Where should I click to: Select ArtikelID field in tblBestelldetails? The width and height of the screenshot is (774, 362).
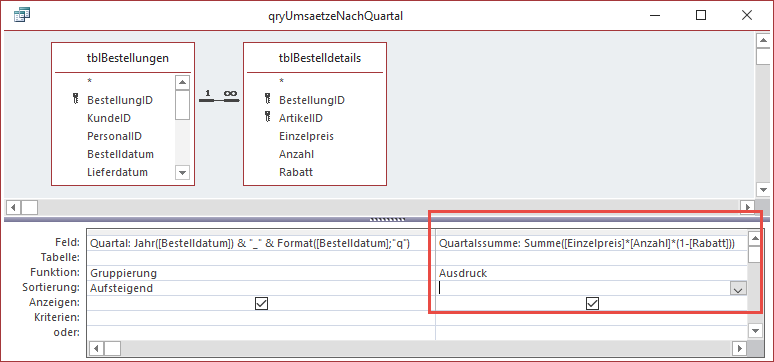click(300, 118)
